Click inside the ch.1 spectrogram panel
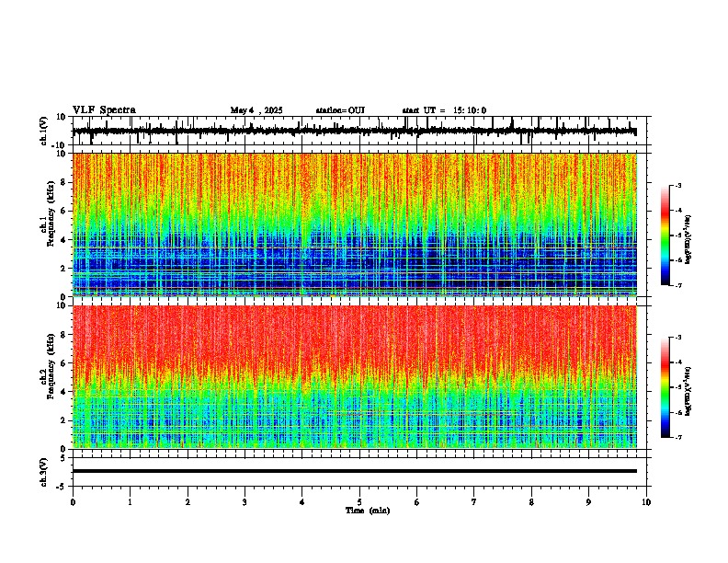 [355, 224]
